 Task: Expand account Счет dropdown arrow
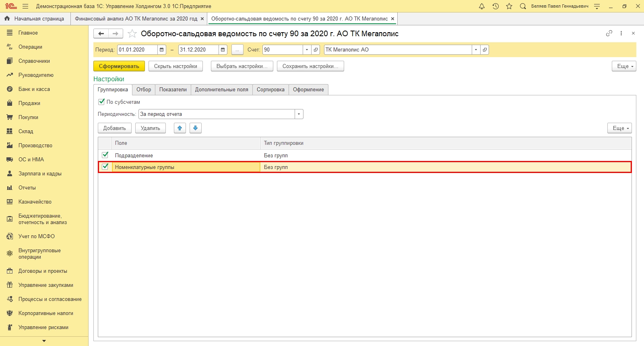point(307,50)
